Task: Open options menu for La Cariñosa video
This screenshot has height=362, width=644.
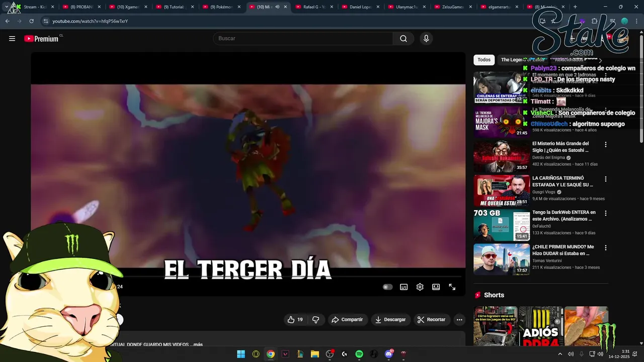Action: tap(605, 179)
